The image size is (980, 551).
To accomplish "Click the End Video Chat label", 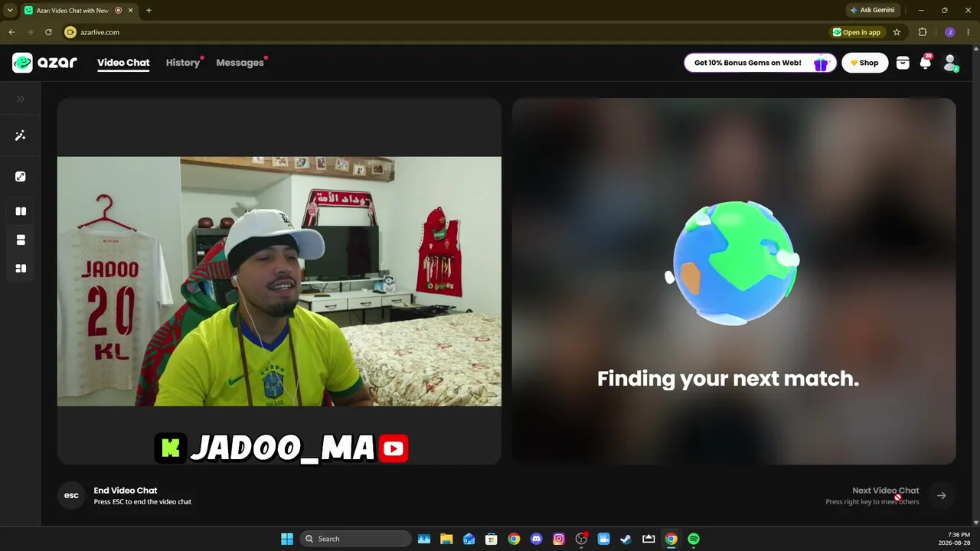I will (126, 491).
